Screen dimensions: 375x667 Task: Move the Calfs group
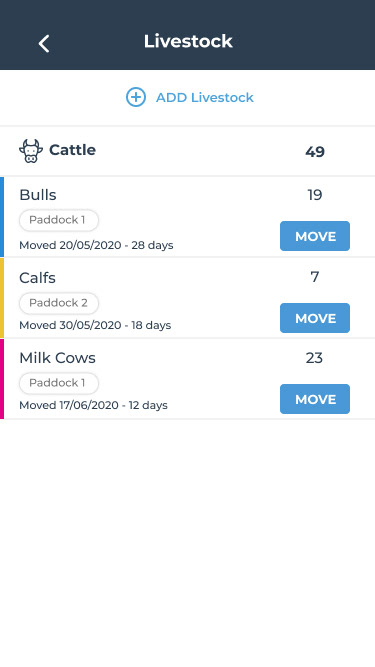coord(315,318)
